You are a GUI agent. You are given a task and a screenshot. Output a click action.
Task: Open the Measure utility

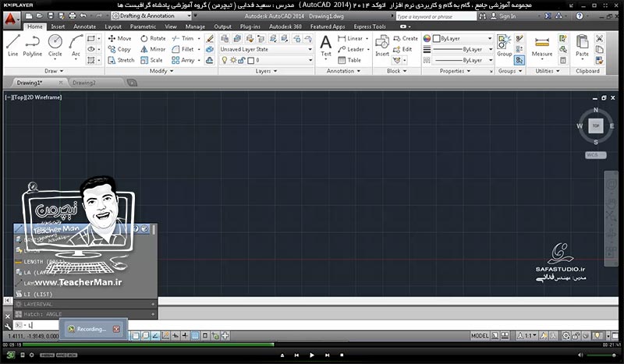point(542,47)
